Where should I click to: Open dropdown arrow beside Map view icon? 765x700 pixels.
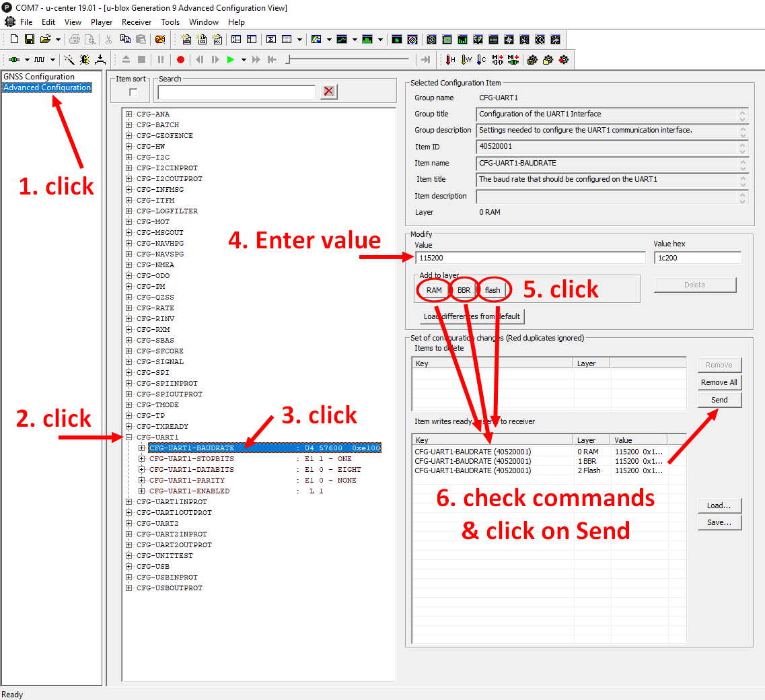click(x=329, y=40)
